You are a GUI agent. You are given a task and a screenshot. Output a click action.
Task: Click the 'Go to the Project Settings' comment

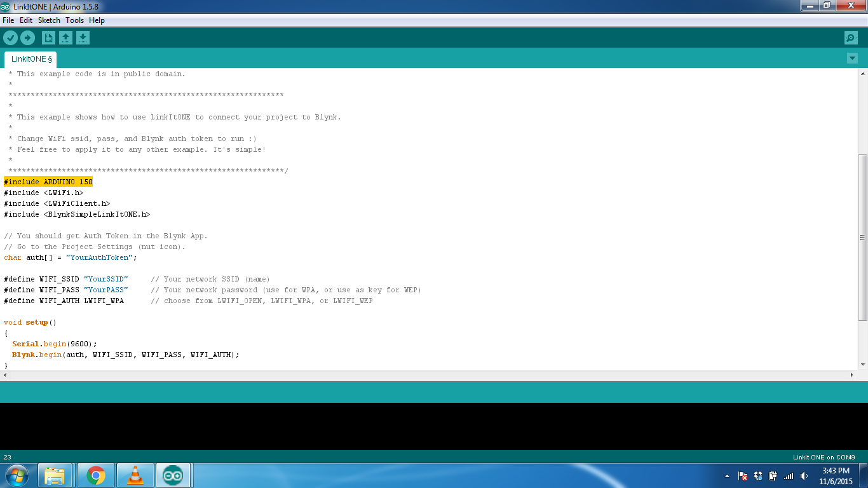pos(95,247)
